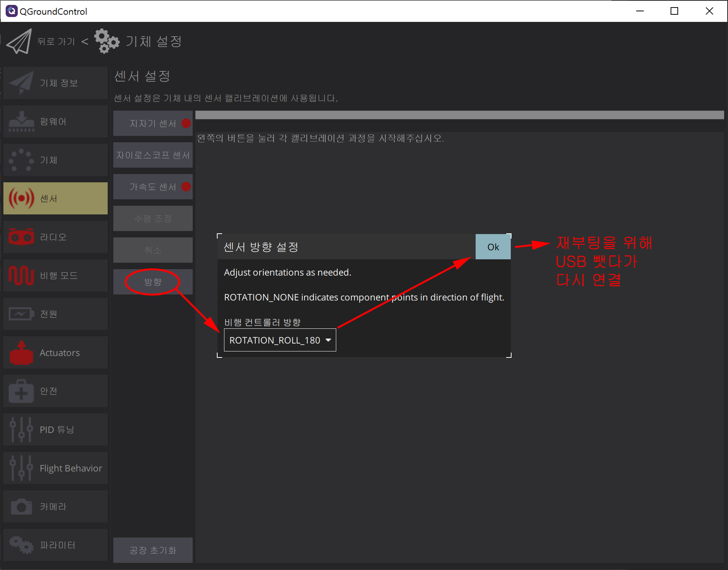This screenshot has height=570, width=728.
Task: Open 전원 power battery icon
Action: (x=21, y=314)
